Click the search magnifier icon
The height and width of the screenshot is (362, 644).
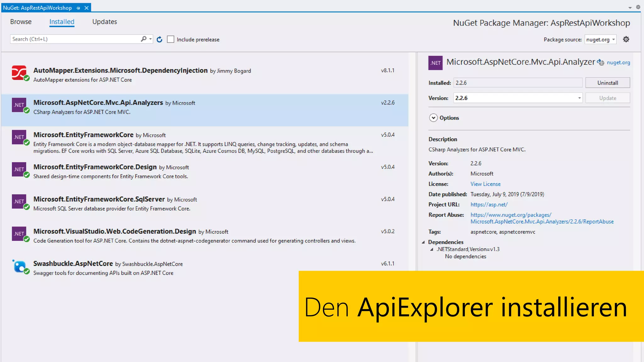pyautogui.click(x=143, y=39)
